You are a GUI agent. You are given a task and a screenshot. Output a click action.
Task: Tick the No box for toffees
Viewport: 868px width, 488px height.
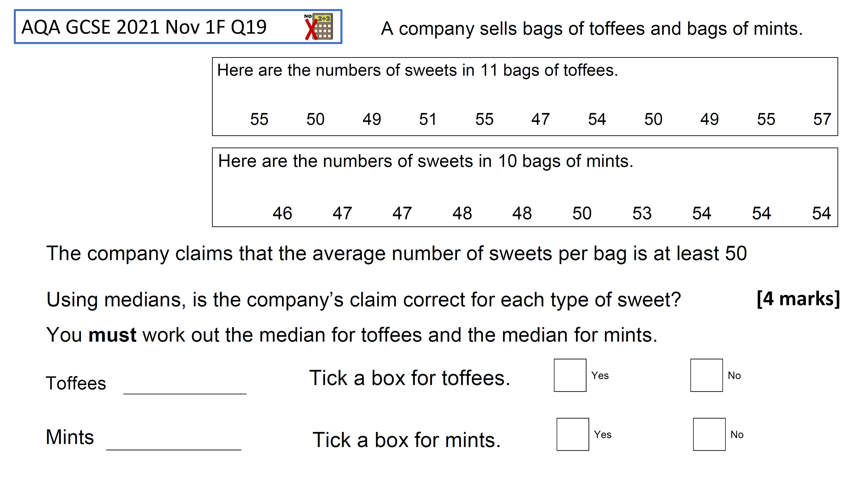tap(707, 375)
